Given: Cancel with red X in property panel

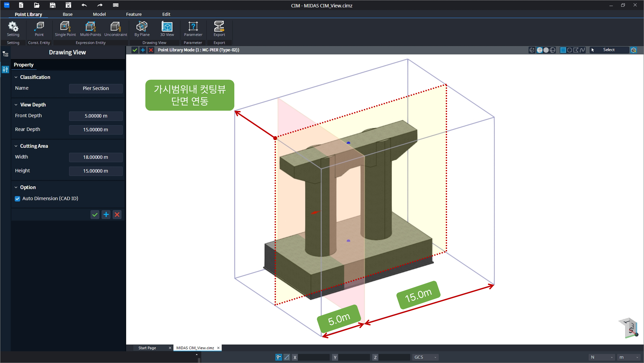Looking at the screenshot, I should [x=117, y=215].
